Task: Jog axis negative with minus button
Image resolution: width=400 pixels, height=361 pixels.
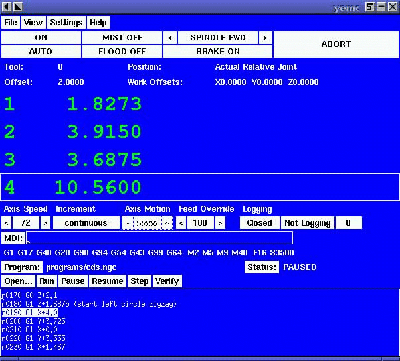Action: click(x=127, y=223)
